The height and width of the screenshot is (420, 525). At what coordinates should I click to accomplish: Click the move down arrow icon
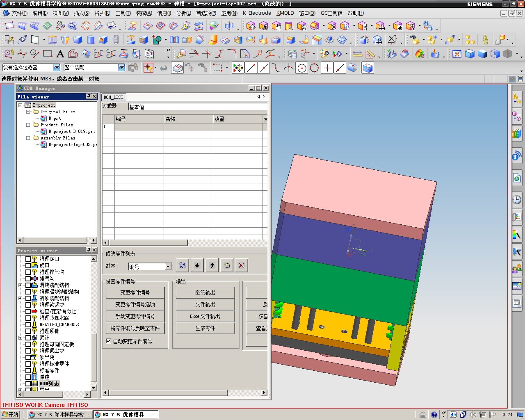pyautogui.click(x=197, y=265)
